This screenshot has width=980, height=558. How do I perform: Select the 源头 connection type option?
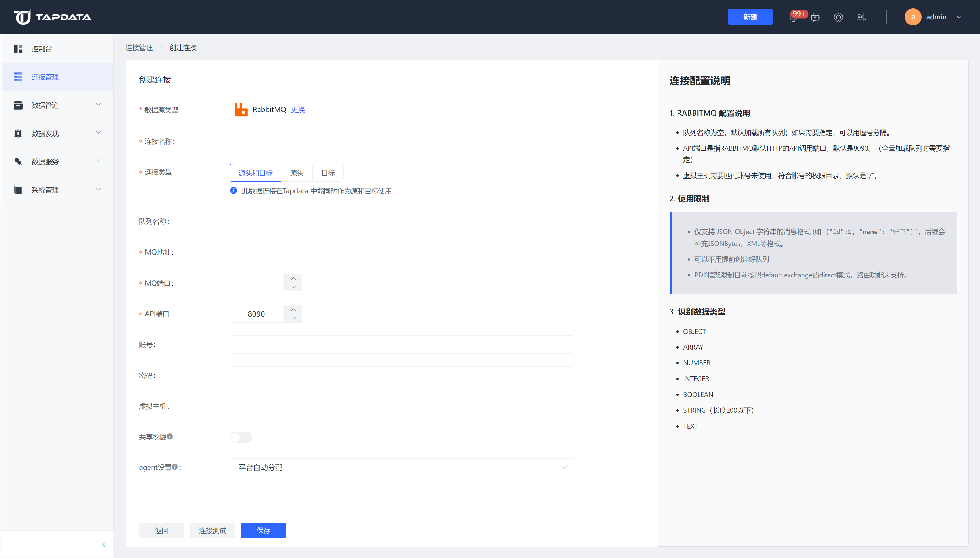point(297,173)
